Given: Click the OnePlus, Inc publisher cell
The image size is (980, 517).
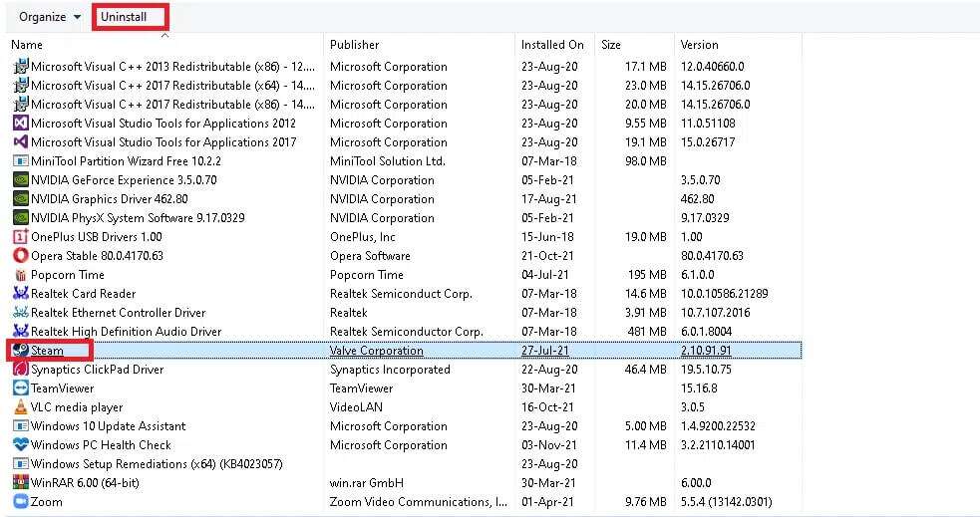Looking at the screenshot, I should 363,237.
